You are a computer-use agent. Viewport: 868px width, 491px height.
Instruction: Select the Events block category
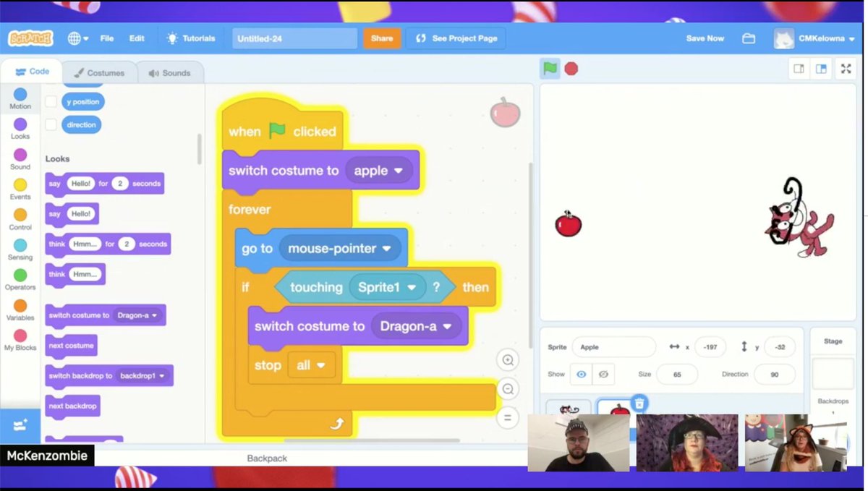point(20,189)
